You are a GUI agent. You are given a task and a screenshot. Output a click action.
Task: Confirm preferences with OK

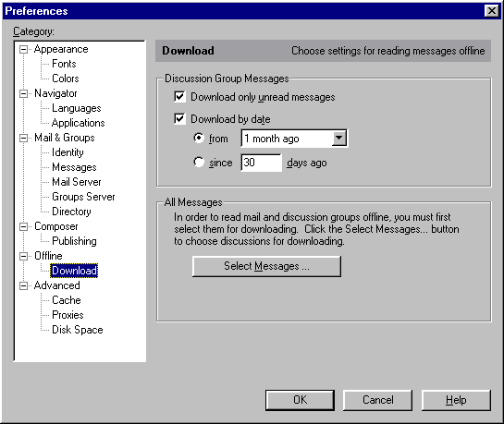coord(300,400)
